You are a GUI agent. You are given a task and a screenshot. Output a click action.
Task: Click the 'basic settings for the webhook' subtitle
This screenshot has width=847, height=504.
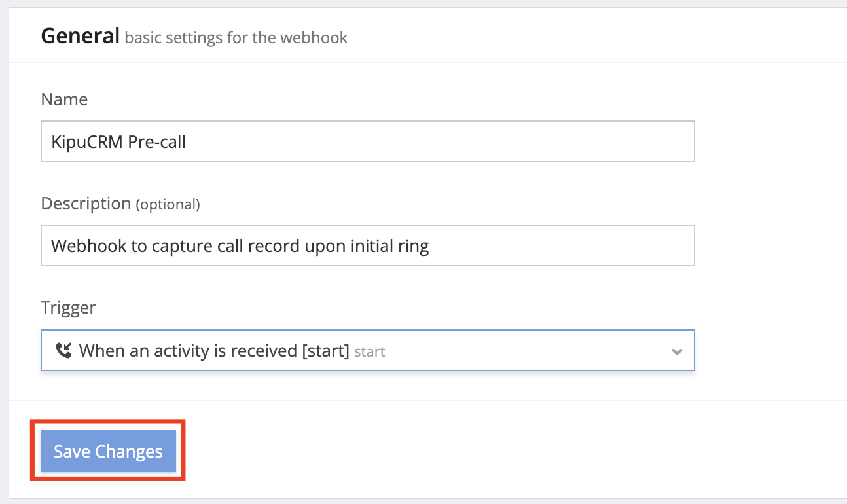click(x=236, y=37)
